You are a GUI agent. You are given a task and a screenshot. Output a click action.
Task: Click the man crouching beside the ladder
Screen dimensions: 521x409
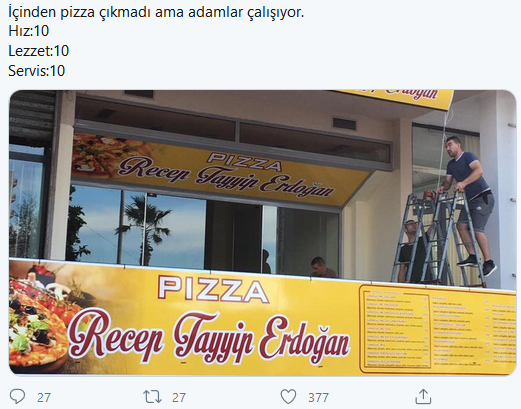click(x=413, y=252)
